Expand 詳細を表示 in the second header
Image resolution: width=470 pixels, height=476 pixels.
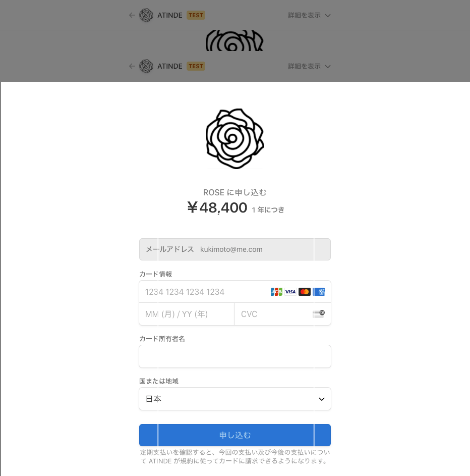click(x=309, y=66)
